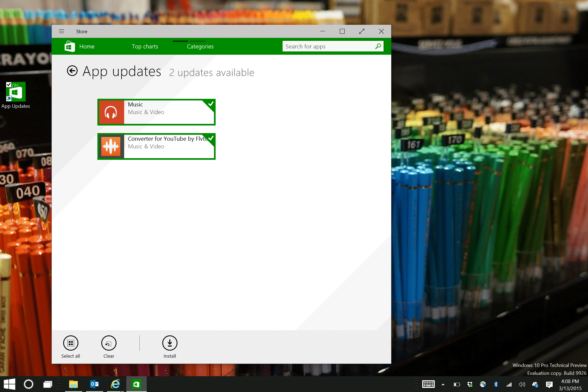588x392 pixels.
Task: Launch Internet Explorer from taskbar
Action: coord(115,384)
